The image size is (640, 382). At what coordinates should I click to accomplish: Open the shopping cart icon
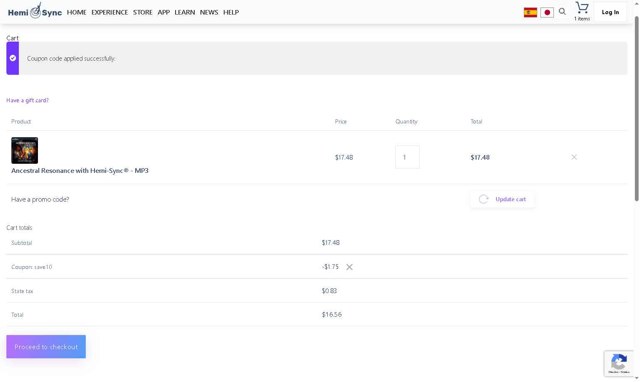coord(582,8)
